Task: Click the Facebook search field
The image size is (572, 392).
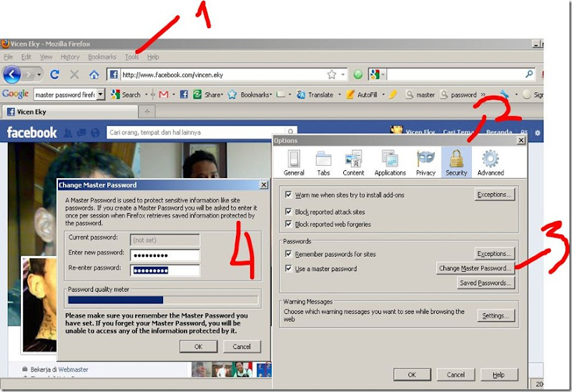Action: 197,132
